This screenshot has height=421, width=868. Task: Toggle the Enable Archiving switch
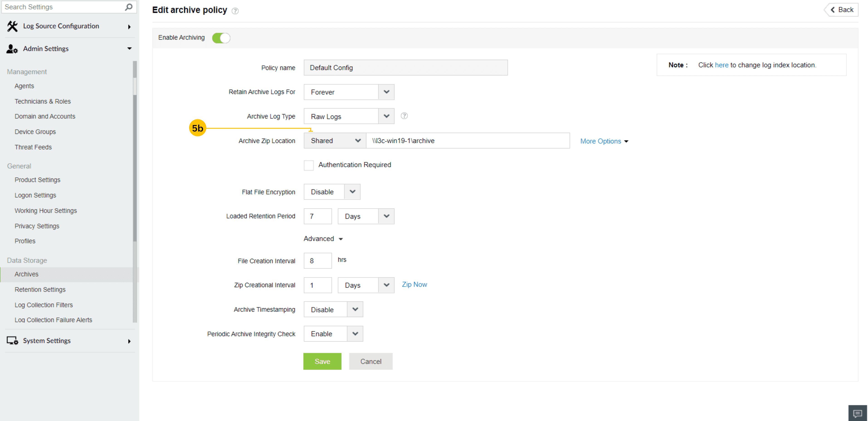coord(221,38)
